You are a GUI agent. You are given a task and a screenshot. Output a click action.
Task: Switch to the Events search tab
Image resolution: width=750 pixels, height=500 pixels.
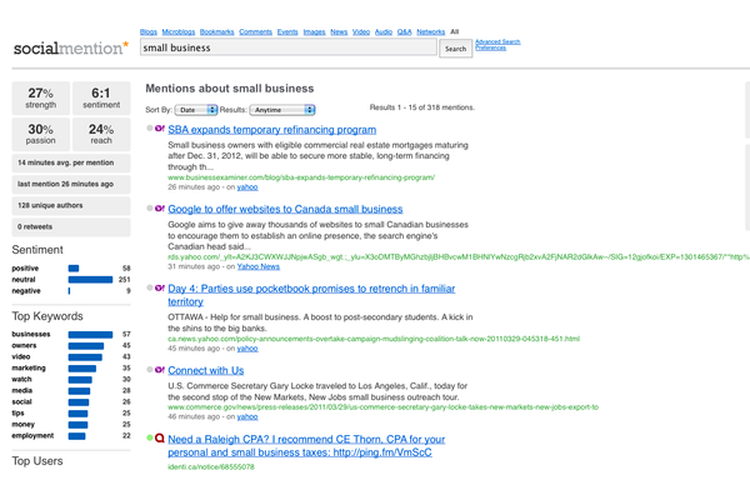pos(287,32)
